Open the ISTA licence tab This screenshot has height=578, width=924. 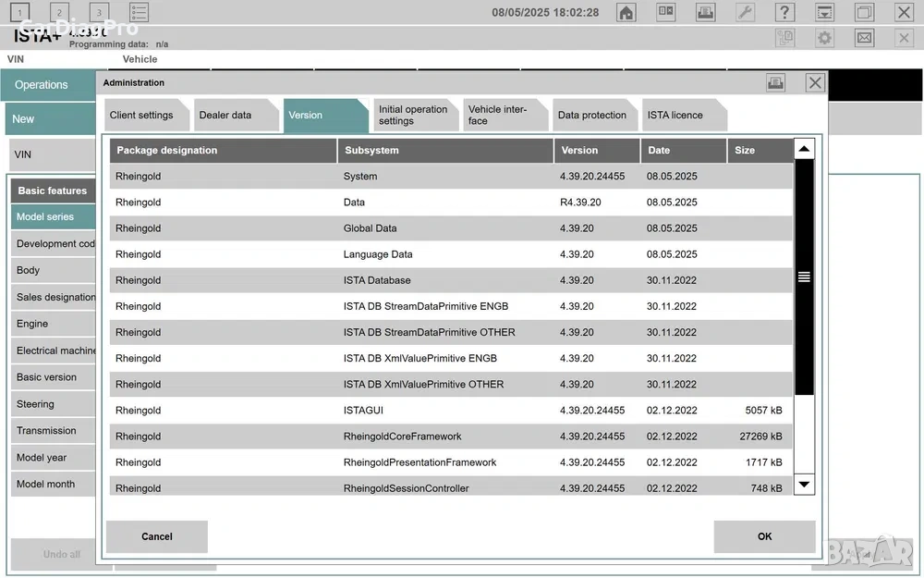tap(675, 116)
